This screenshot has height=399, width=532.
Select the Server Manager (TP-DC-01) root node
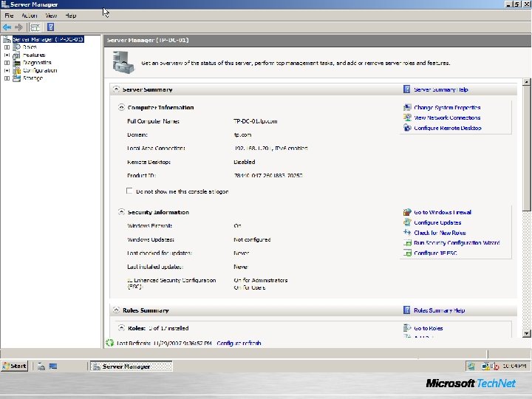pyautogui.click(x=48, y=39)
